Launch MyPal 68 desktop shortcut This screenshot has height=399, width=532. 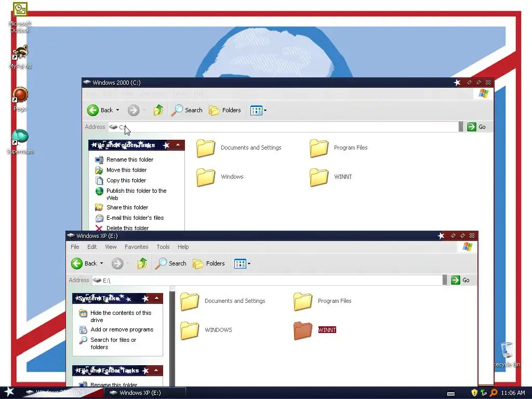pyautogui.click(x=20, y=57)
